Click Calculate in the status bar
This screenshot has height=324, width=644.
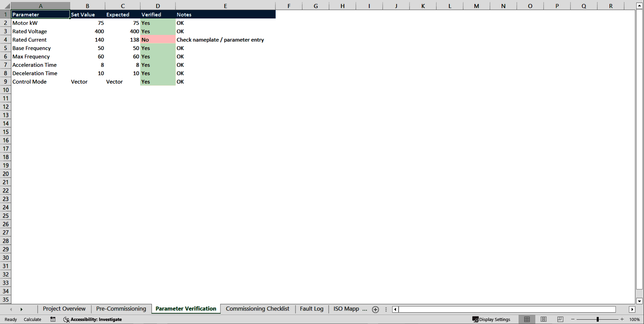32,319
